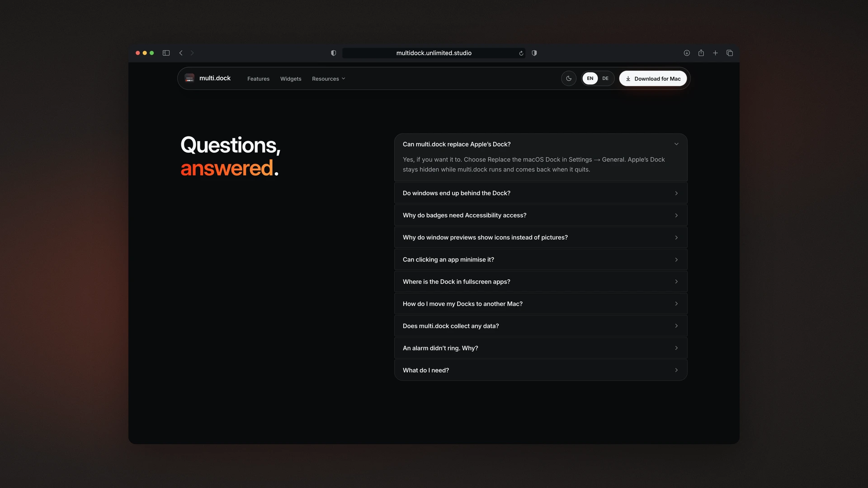
Task: Open privacy shield icon left of address bar
Action: [334, 53]
